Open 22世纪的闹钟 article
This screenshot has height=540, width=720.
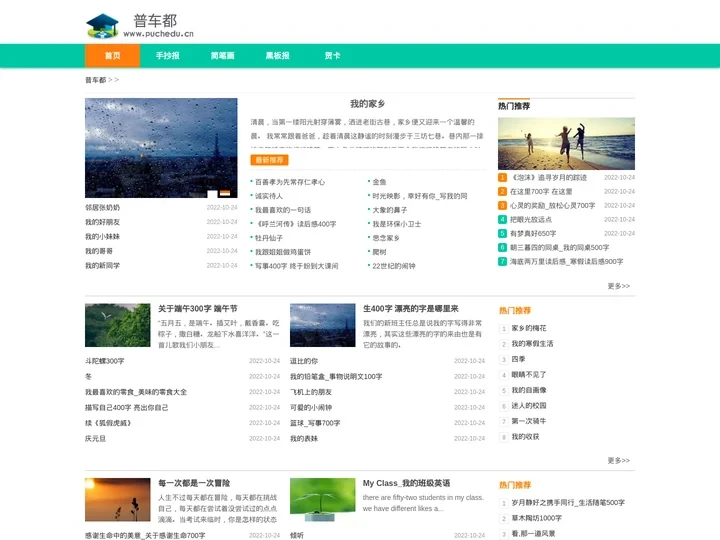click(x=394, y=266)
